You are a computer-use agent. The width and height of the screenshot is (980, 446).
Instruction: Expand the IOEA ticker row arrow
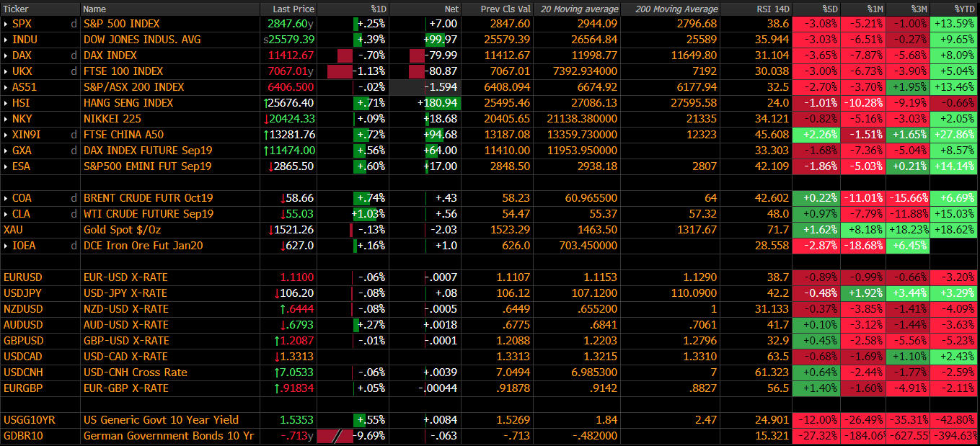[6, 246]
